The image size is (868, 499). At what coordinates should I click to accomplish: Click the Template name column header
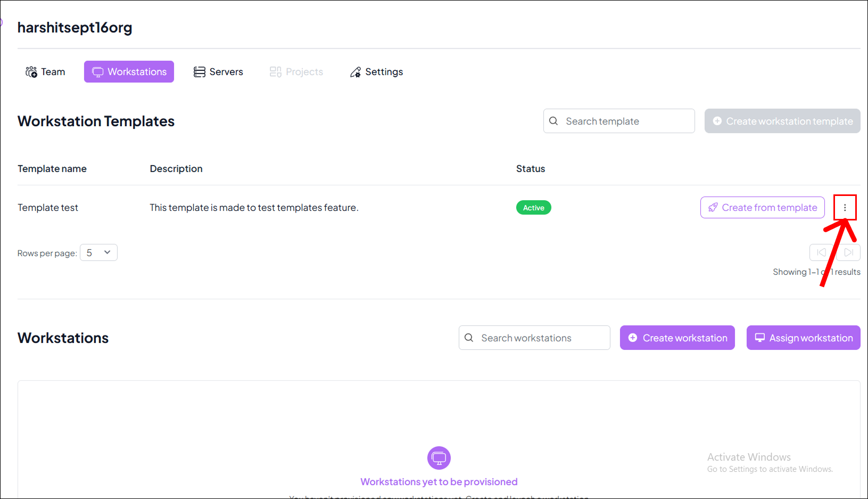tap(52, 169)
